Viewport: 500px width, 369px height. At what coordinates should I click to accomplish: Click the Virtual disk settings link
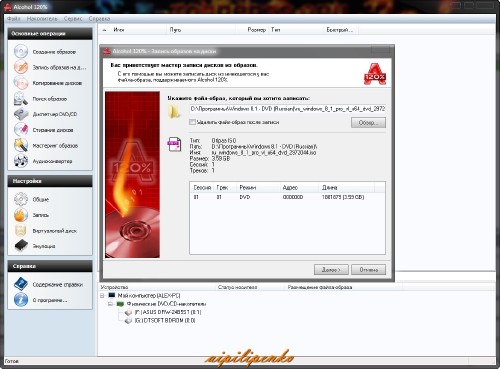click(54, 231)
